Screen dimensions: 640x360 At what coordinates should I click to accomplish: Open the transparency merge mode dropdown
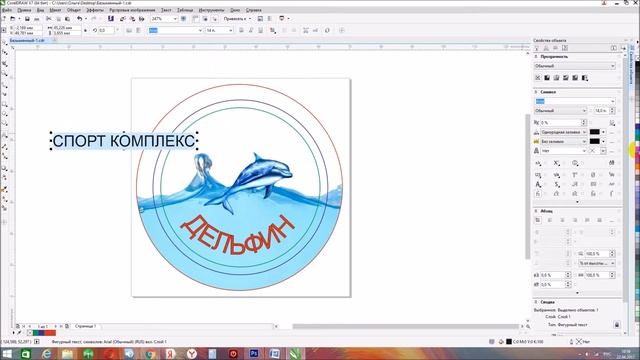coord(574,66)
